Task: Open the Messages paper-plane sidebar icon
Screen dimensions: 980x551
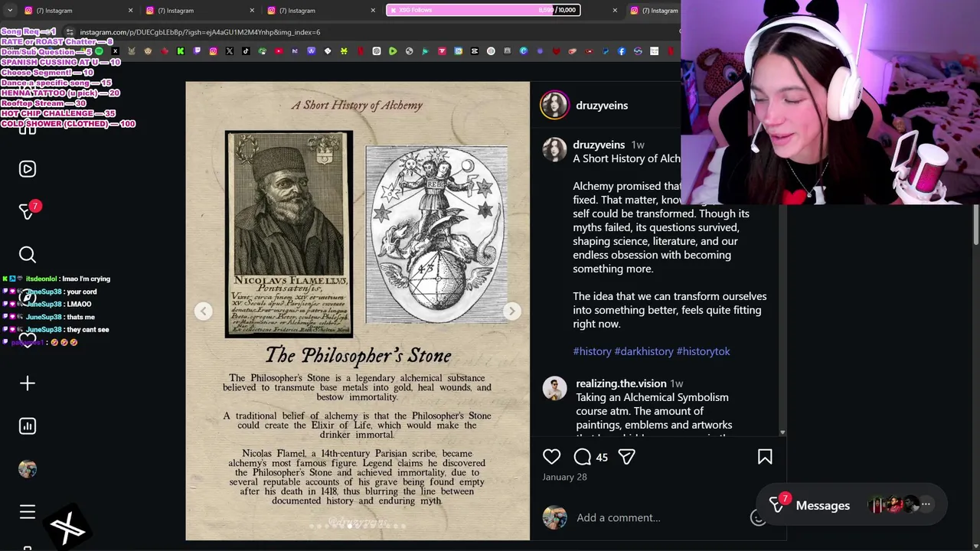Action: tap(28, 211)
